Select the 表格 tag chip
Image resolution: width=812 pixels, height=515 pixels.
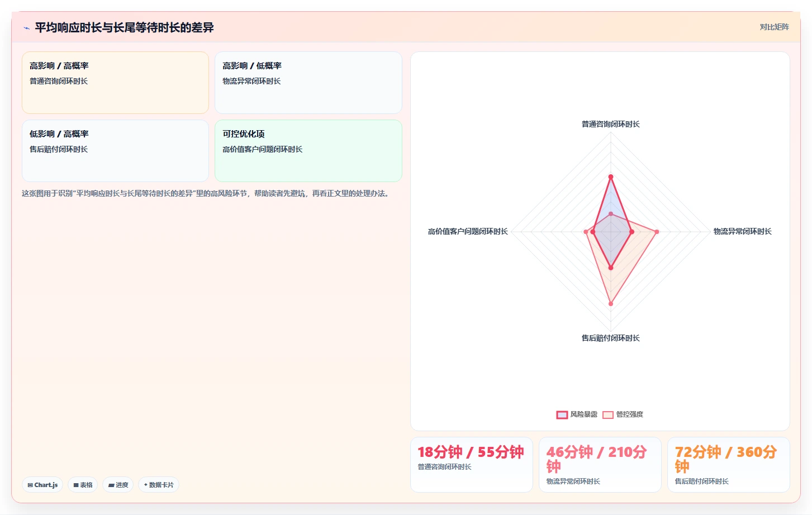pyautogui.click(x=83, y=485)
